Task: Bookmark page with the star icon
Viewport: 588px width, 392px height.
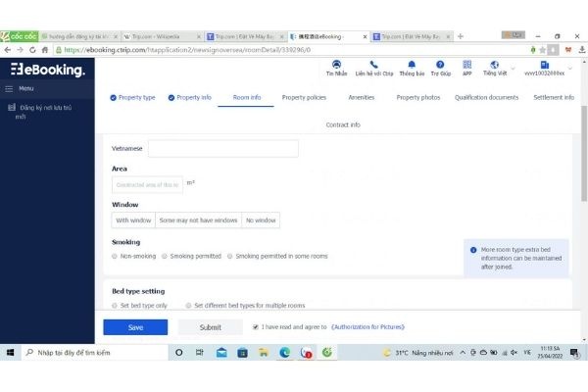Action: tap(542, 50)
